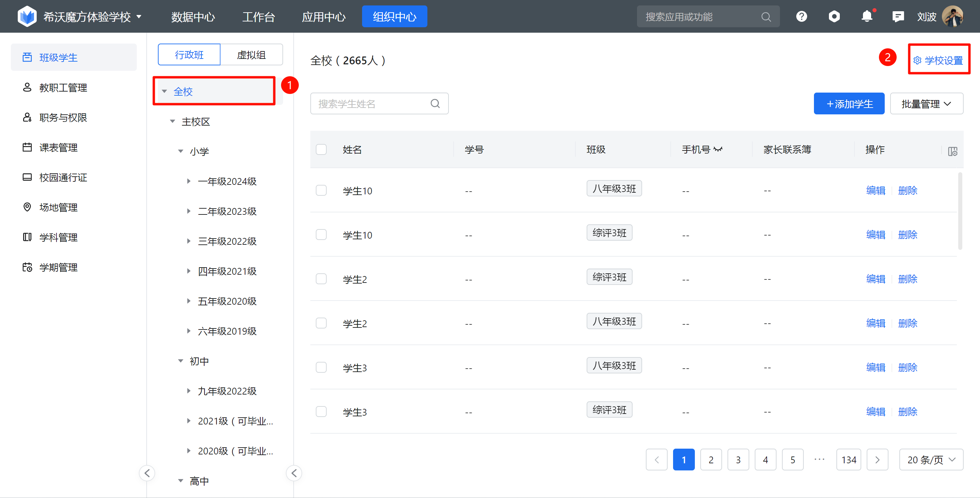The width and height of the screenshot is (980, 498).
Task: Select 组织中心 top menu
Action: click(394, 16)
